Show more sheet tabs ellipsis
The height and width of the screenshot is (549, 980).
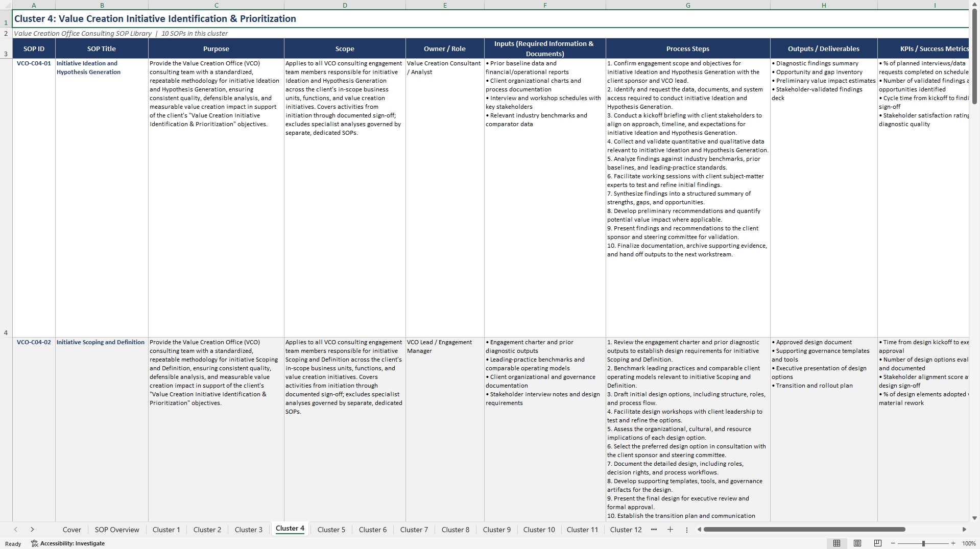click(x=654, y=530)
